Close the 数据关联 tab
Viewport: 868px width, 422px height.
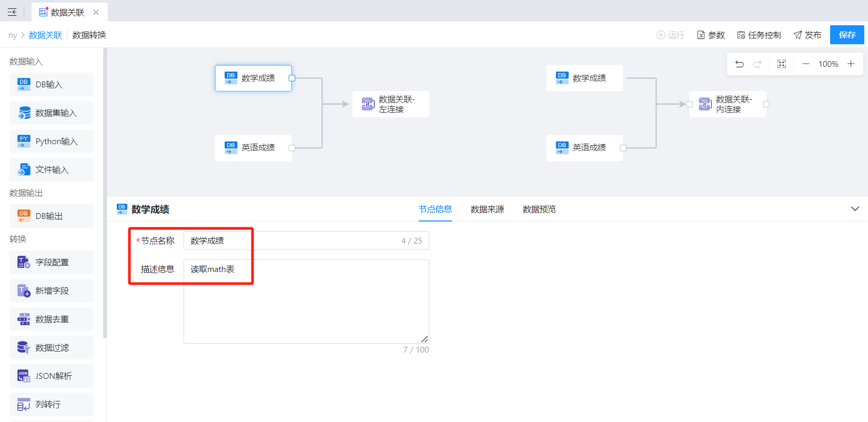(96, 12)
